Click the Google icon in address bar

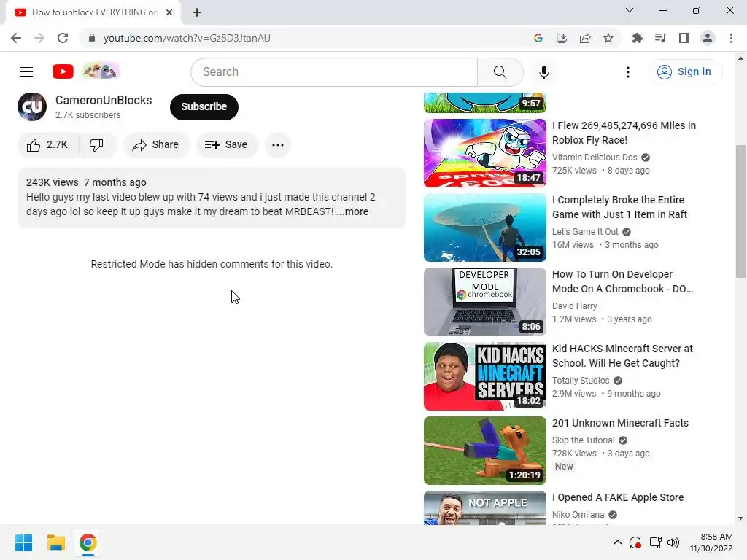point(538,38)
